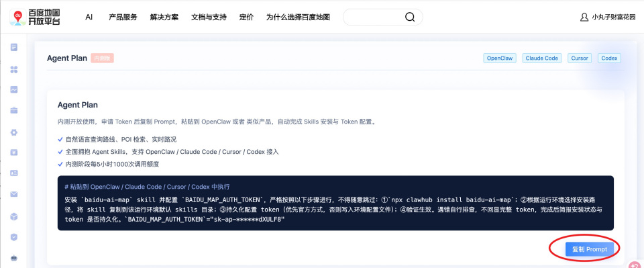Click the 内测版 badge

102,58
